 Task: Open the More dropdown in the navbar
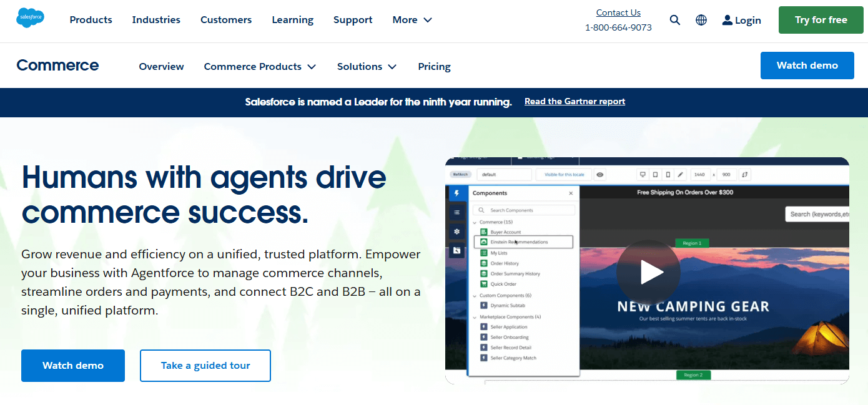(412, 19)
